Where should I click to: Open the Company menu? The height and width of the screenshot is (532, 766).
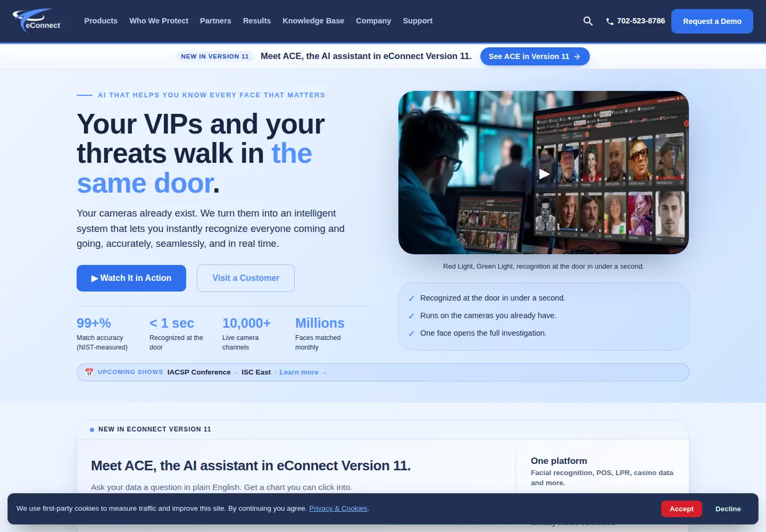click(373, 21)
